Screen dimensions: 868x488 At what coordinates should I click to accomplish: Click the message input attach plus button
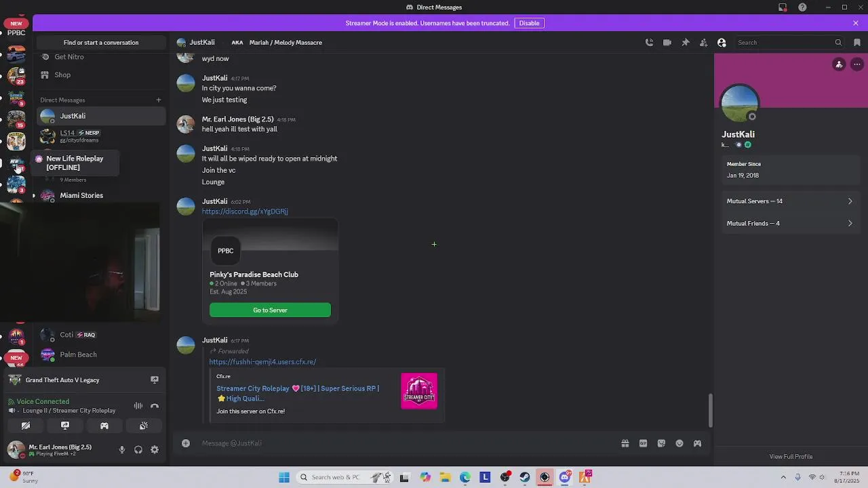click(x=186, y=443)
